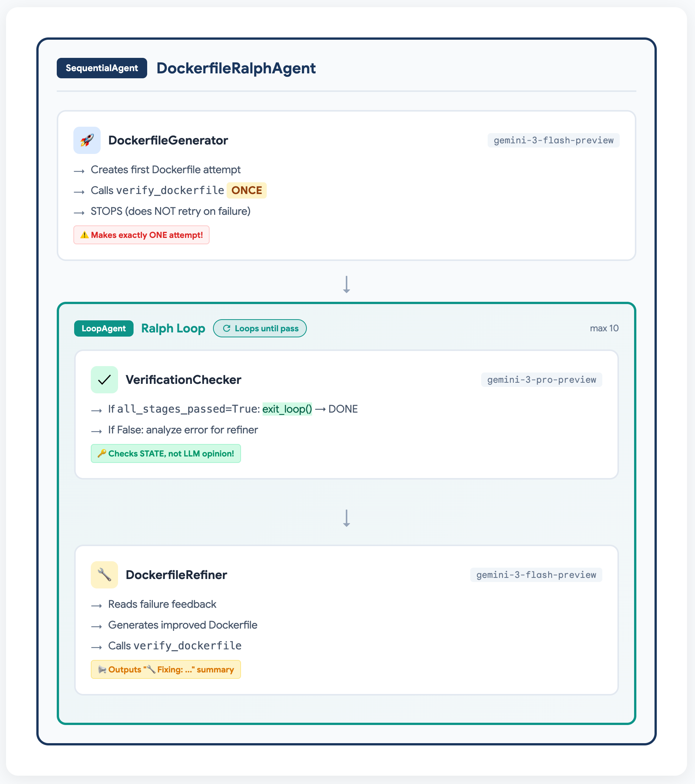Click the wrench icon next to DockerfileRefiner

coord(104,574)
